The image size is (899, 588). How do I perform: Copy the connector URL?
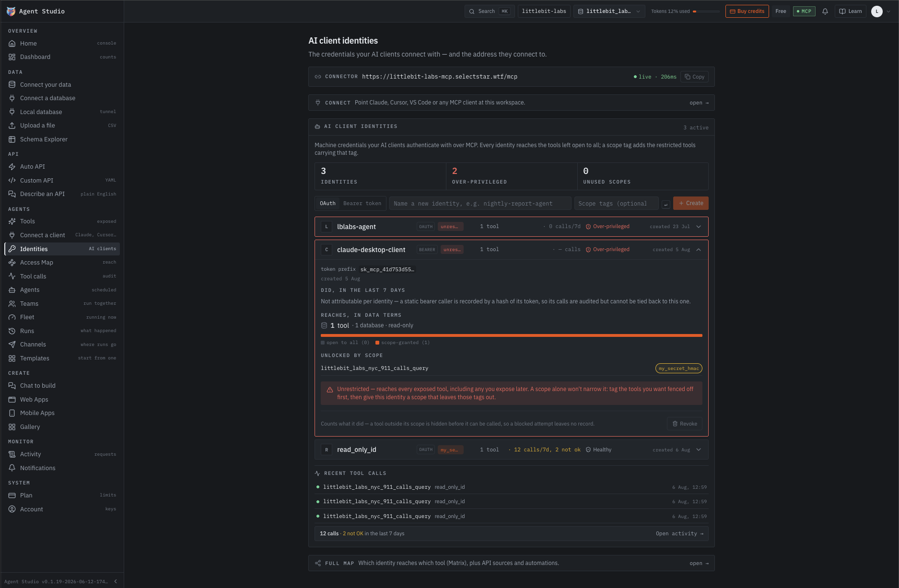(x=694, y=77)
